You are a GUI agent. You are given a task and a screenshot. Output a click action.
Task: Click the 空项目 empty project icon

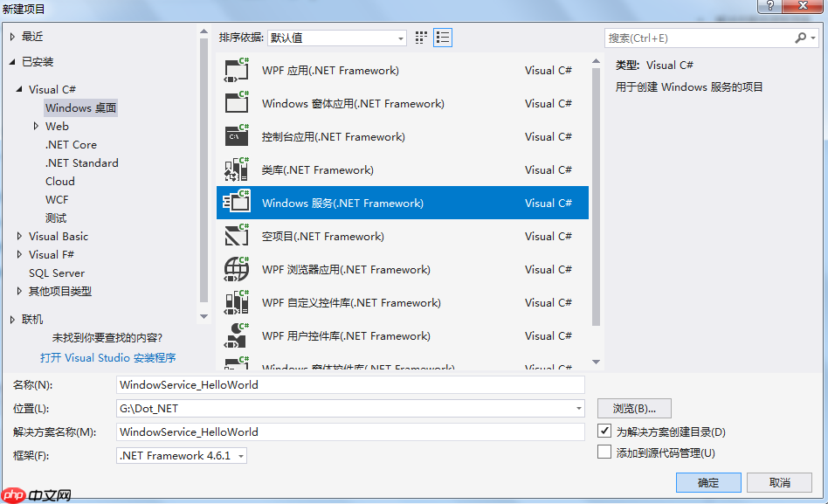pyautogui.click(x=236, y=236)
